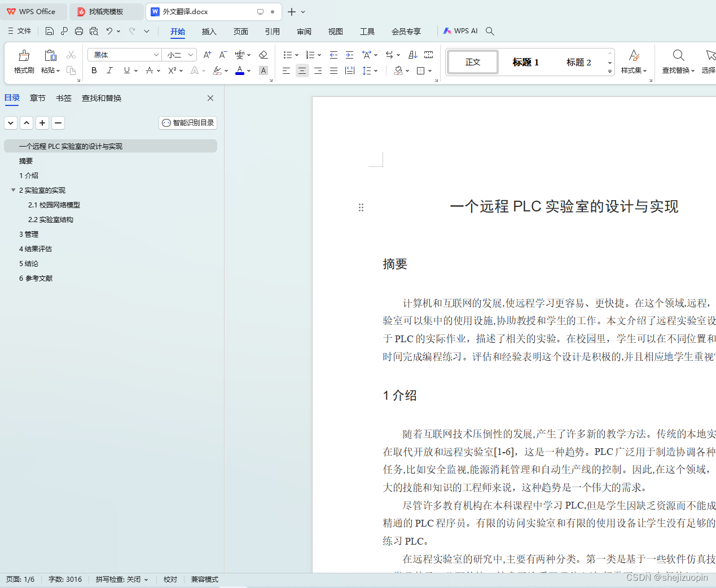Image resolution: width=716 pixels, height=588 pixels.
Task: Click the Cut scissors icon
Action: [x=71, y=55]
